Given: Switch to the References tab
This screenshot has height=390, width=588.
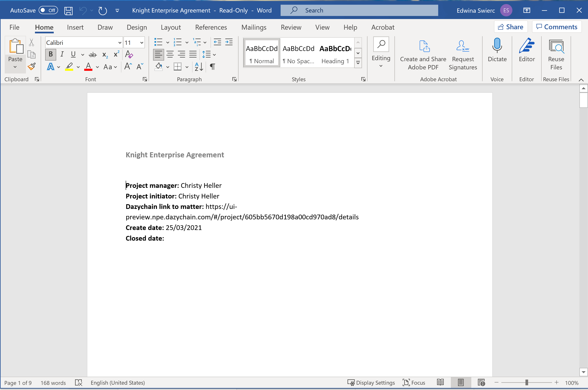Looking at the screenshot, I should [x=211, y=27].
